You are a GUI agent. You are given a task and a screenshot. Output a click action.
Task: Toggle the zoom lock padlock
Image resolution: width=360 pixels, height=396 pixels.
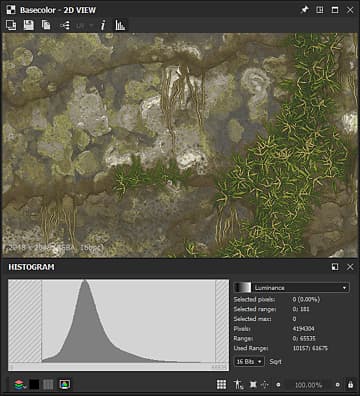click(x=350, y=385)
